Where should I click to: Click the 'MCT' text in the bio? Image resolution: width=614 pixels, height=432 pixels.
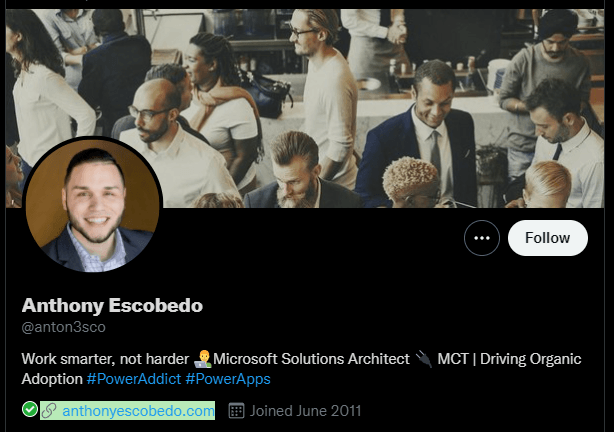pyautogui.click(x=453, y=359)
